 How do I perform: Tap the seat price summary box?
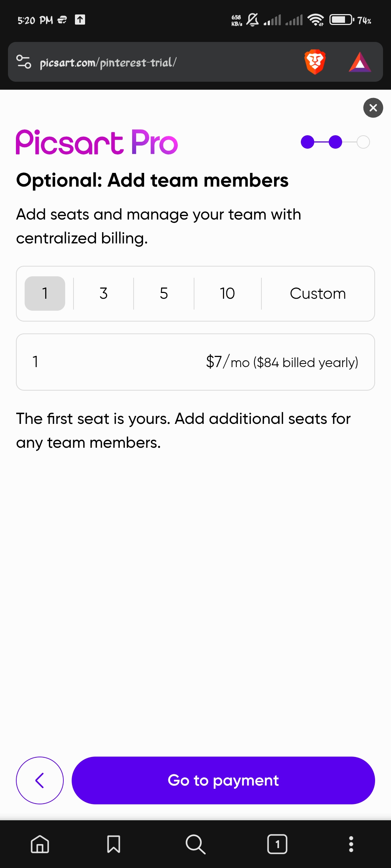click(195, 362)
